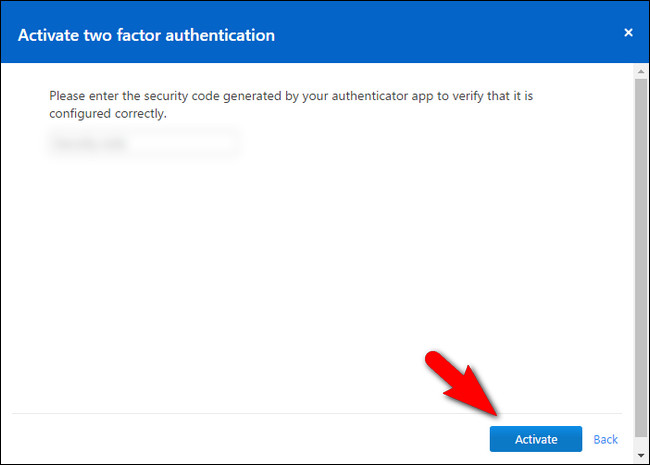Click the footer area left of Activate

250,439
